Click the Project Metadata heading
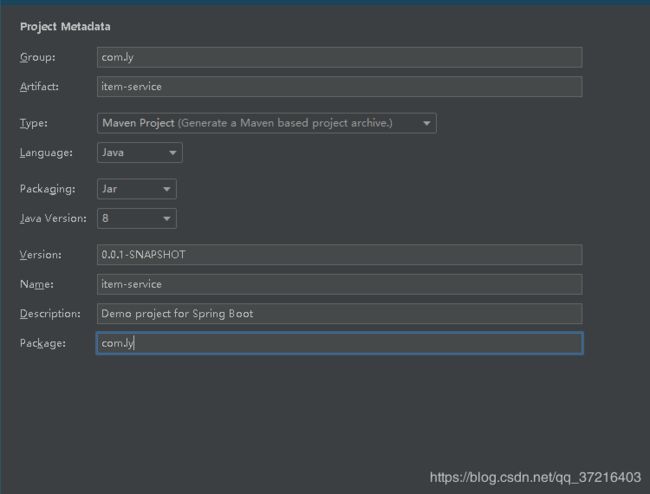Screen dimensions: 650x494 [65, 27]
